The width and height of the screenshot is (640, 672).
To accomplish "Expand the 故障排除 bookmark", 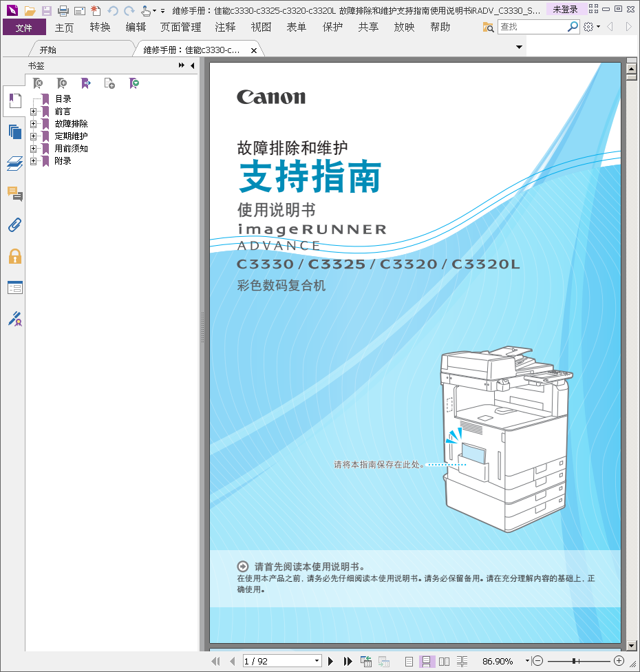I will [x=34, y=124].
